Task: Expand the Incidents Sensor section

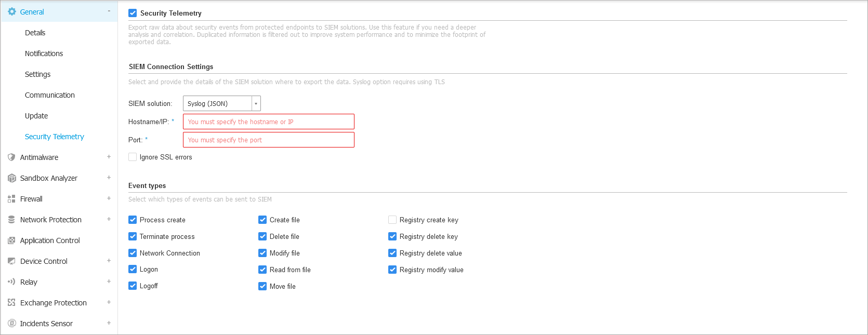Action: [109, 323]
